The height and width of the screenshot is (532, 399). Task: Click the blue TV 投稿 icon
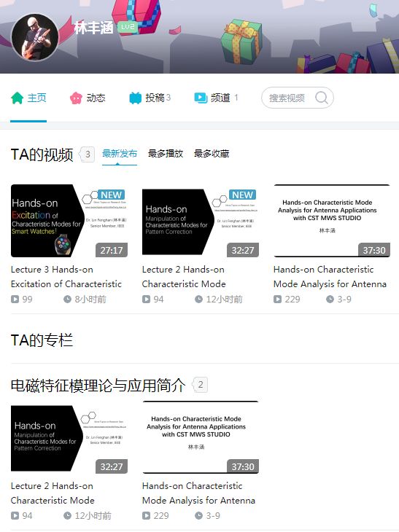pyautogui.click(x=135, y=98)
